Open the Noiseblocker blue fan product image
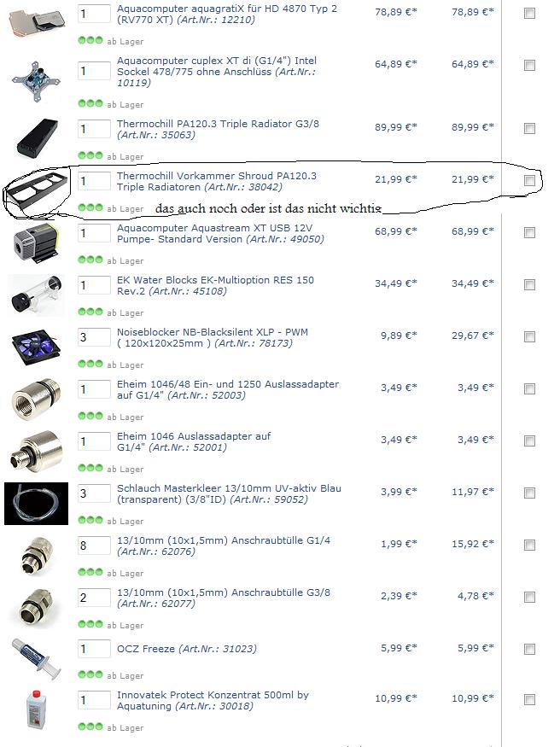The image size is (560, 747). coord(37,348)
